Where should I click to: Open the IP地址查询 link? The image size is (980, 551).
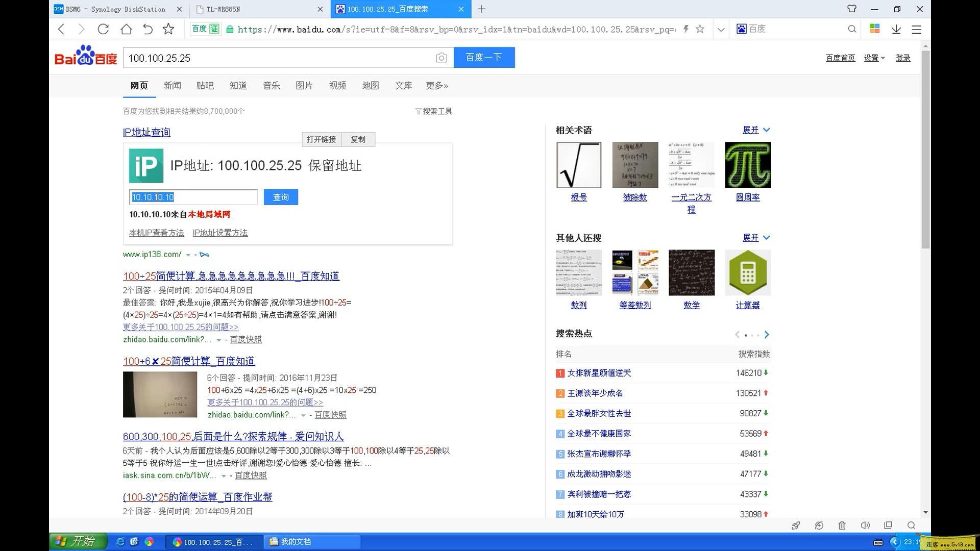click(x=146, y=132)
